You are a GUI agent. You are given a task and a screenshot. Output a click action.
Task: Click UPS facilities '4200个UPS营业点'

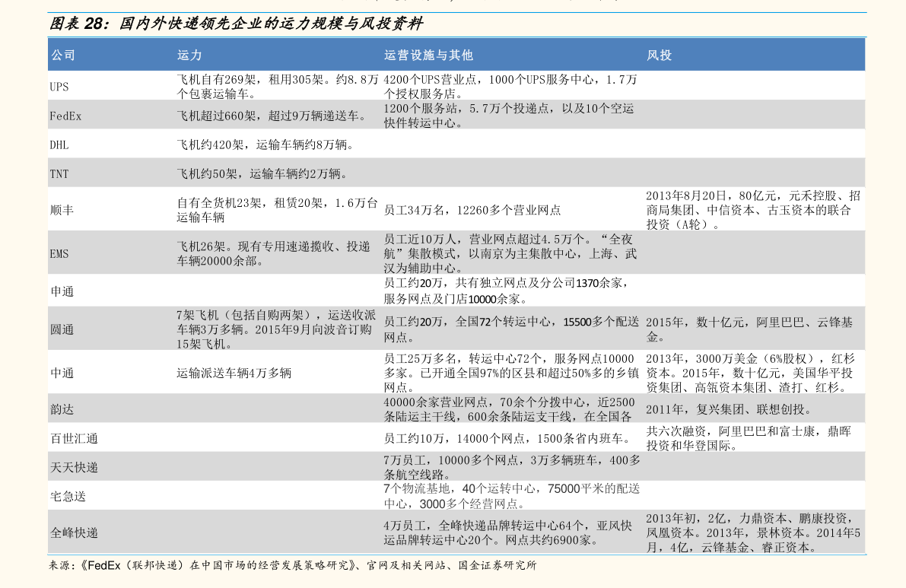[430, 80]
